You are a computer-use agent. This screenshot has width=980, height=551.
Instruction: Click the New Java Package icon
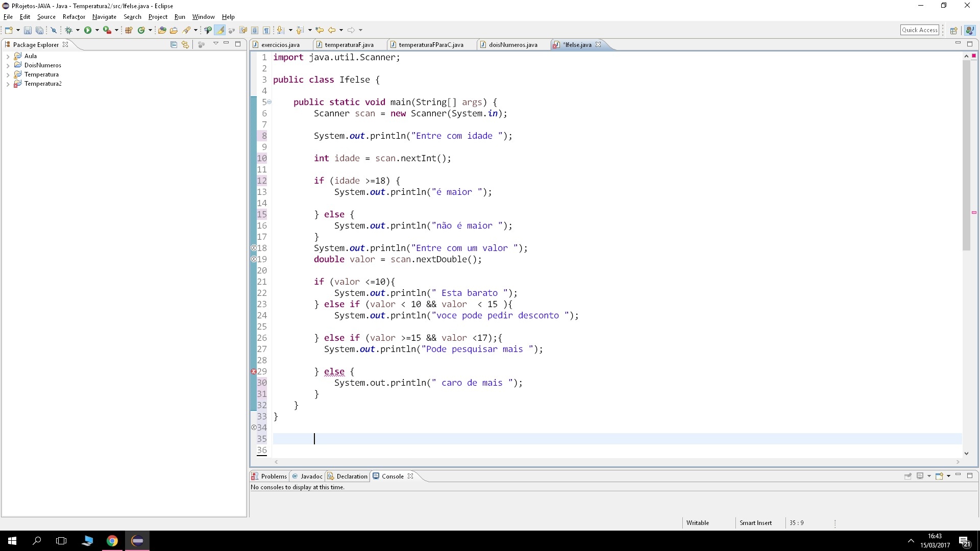(129, 30)
